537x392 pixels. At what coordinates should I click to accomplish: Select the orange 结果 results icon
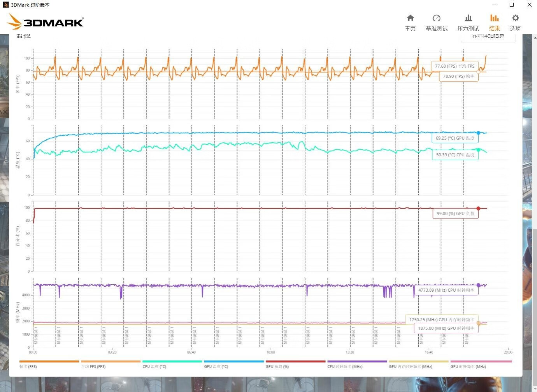coord(494,18)
